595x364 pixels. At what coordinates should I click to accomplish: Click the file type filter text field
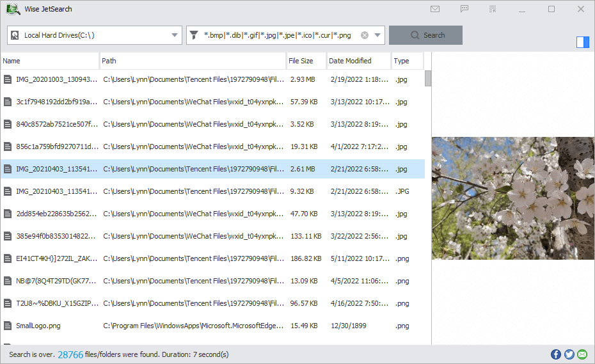[x=278, y=35]
